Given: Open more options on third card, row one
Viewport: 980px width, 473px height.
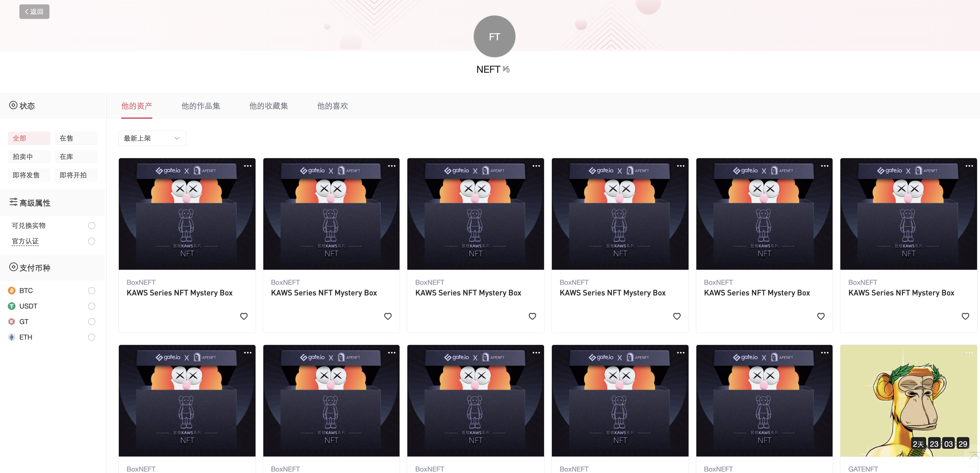Looking at the screenshot, I should [536, 166].
